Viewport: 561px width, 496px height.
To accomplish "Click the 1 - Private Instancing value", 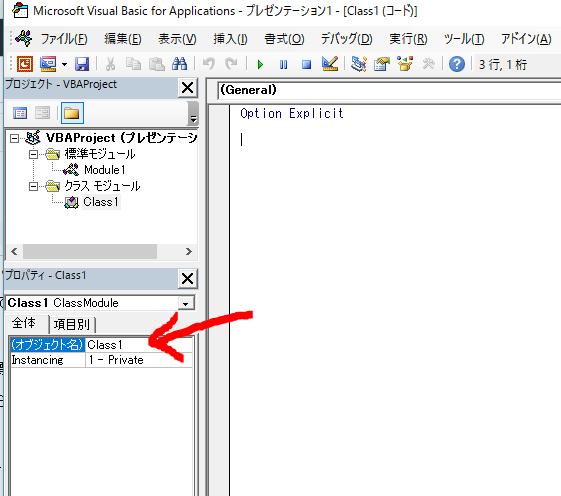I will point(139,360).
